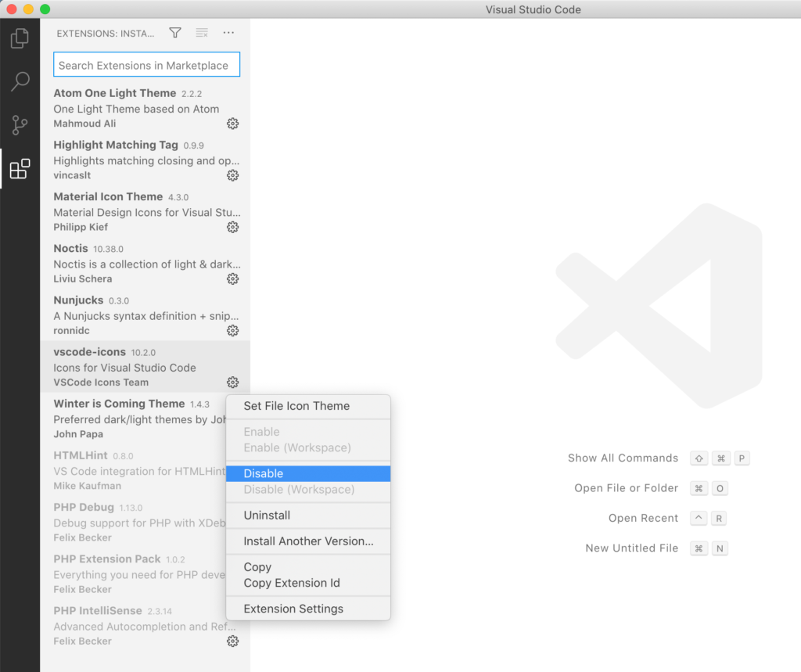This screenshot has width=801, height=672.
Task: Open manage gear for PHP IntelliSense
Action: (232, 641)
